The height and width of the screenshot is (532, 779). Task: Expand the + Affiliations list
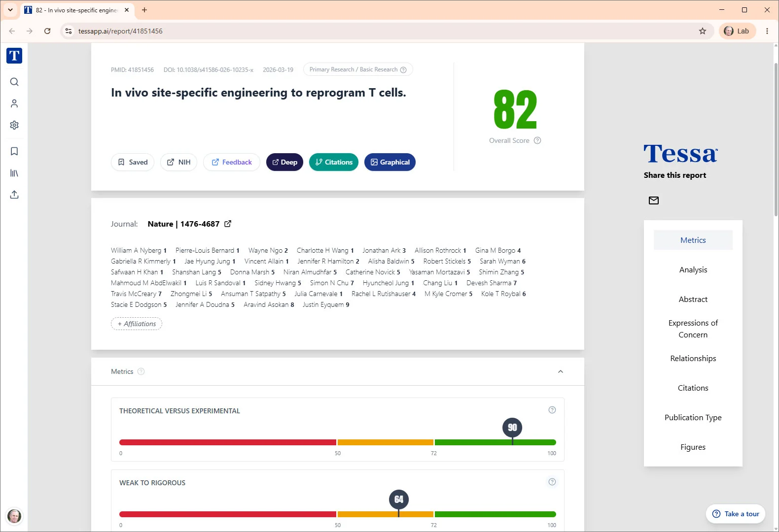pos(137,324)
